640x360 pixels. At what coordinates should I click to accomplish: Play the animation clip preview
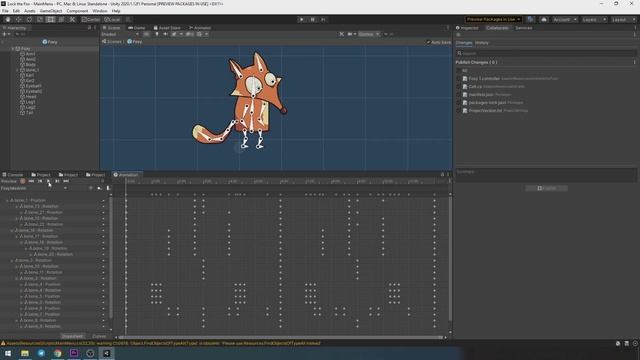48,181
